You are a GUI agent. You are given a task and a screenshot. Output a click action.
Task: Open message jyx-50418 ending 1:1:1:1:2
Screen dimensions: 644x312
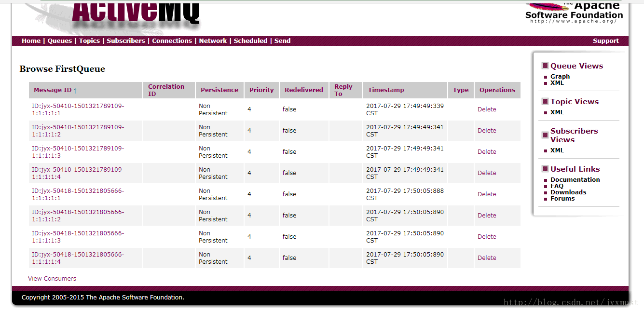click(x=78, y=216)
